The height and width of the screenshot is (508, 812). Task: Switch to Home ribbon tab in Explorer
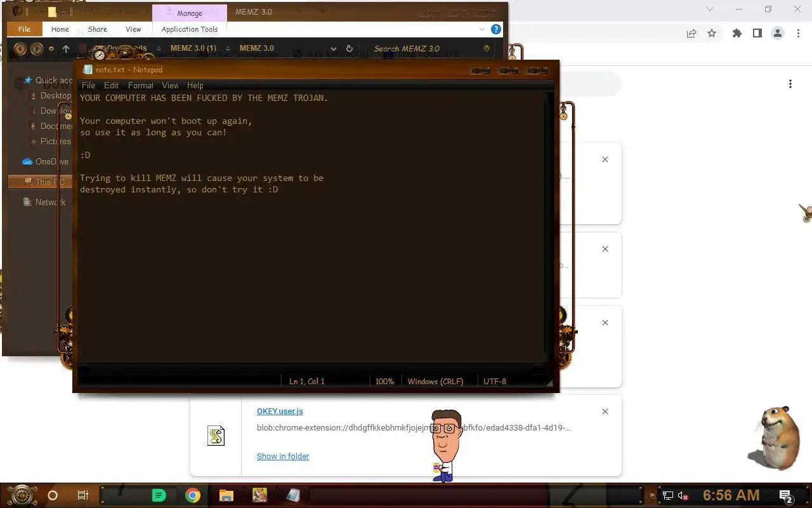pos(60,29)
